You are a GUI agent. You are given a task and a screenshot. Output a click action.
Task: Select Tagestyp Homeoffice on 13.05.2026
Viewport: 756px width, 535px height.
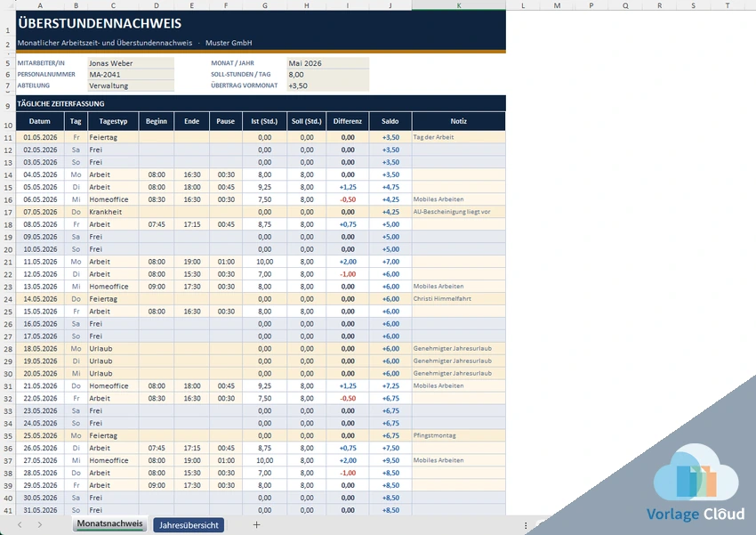point(113,287)
